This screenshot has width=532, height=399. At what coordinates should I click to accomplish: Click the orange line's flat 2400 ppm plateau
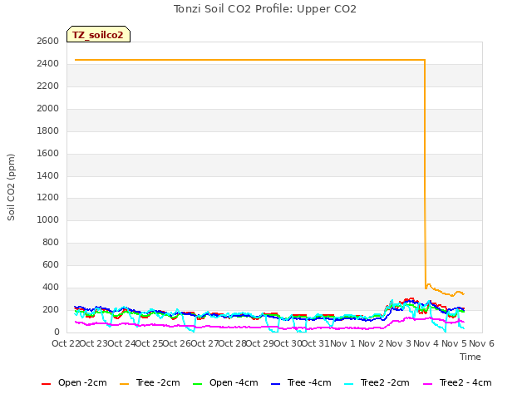click(x=249, y=60)
